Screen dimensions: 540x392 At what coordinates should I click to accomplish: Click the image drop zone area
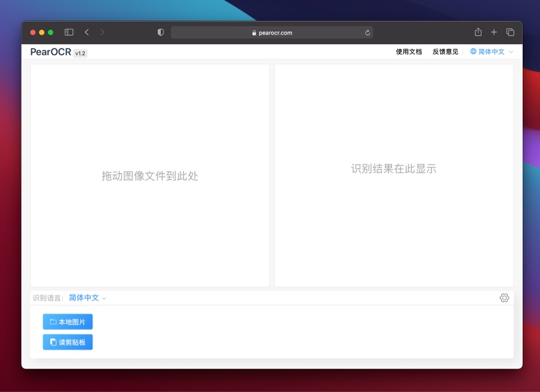click(149, 175)
